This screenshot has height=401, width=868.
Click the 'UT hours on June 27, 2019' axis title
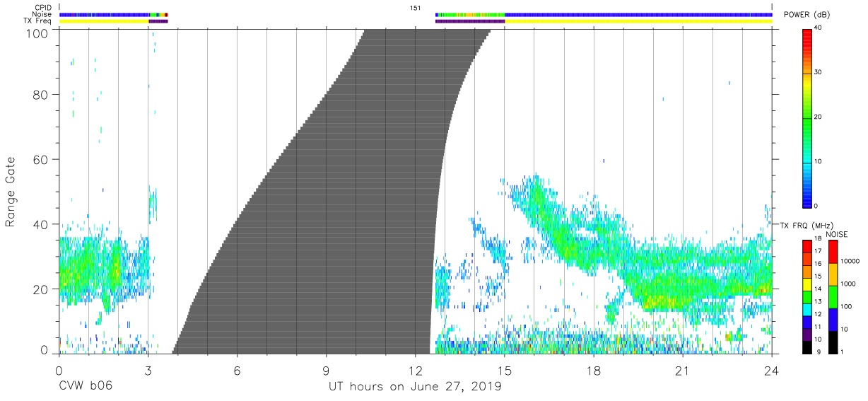click(x=415, y=387)
